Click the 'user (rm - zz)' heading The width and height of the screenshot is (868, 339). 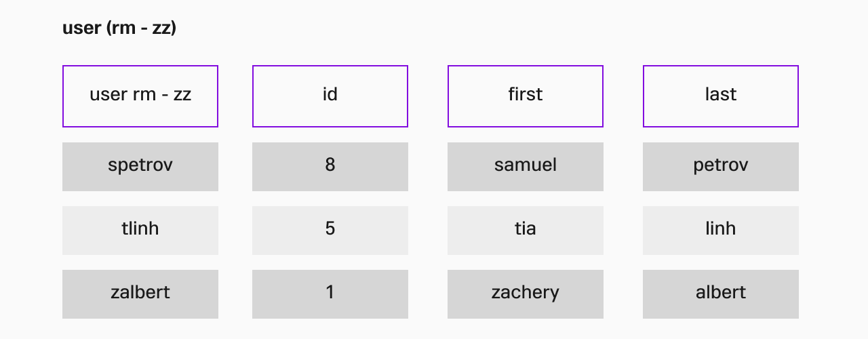pyautogui.click(x=119, y=28)
